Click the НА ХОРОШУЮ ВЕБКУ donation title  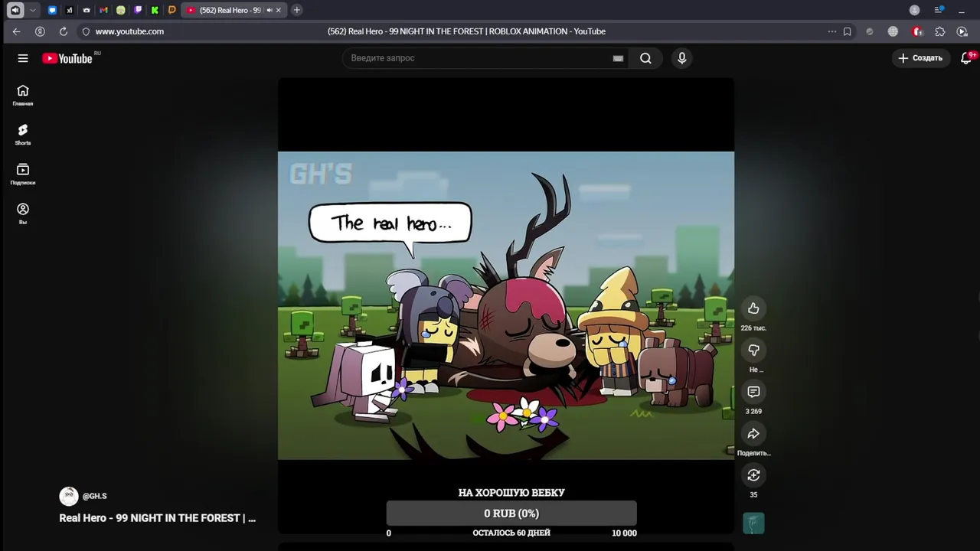point(511,493)
